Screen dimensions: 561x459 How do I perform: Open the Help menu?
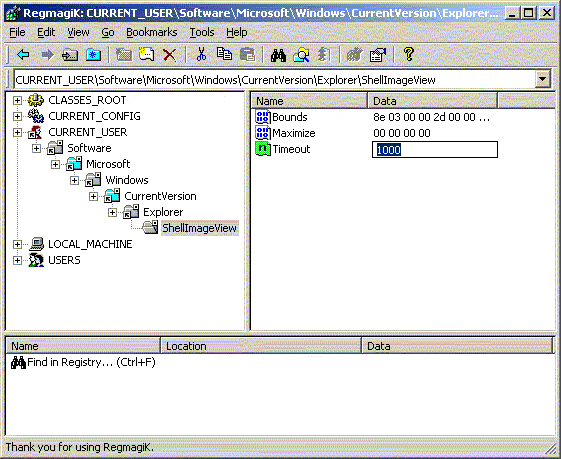coord(236,32)
